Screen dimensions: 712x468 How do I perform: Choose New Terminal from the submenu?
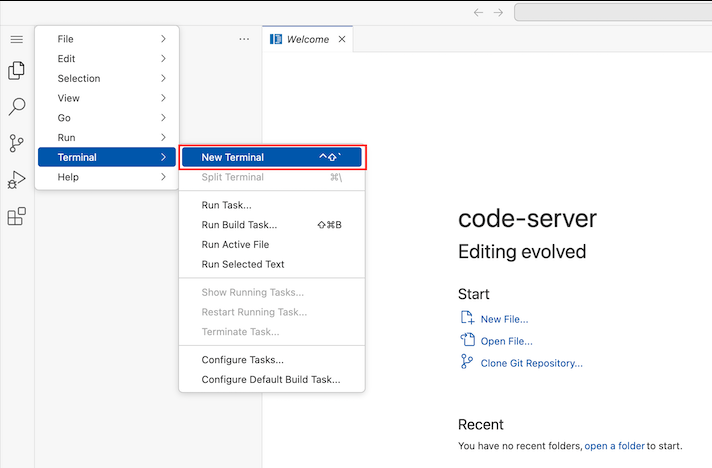pos(272,157)
